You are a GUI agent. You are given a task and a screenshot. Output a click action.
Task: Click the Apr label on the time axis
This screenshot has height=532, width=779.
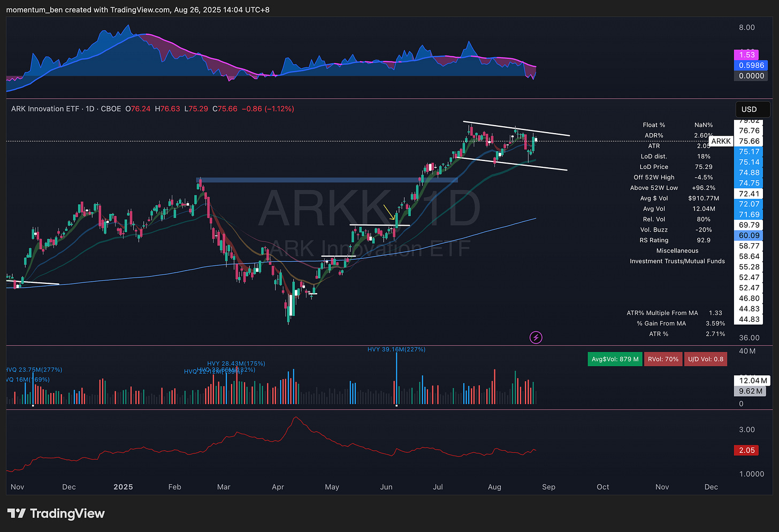point(278,487)
